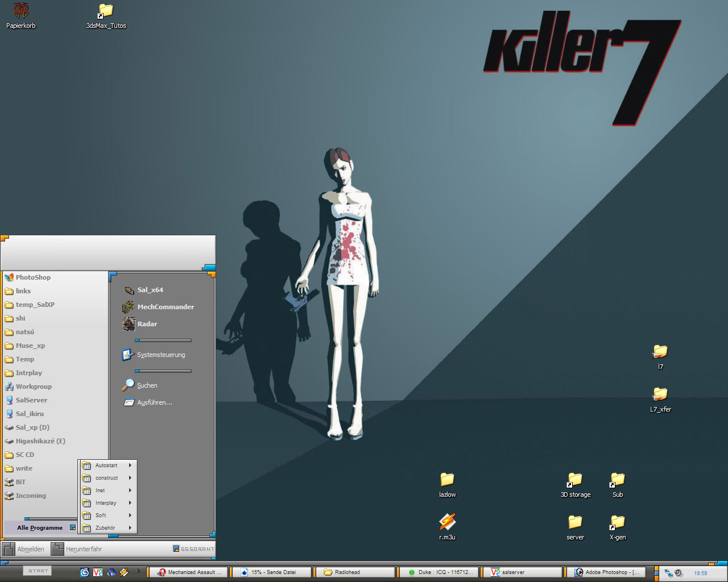
Task: Open the X-gen shortcut folder
Action: click(618, 527)
